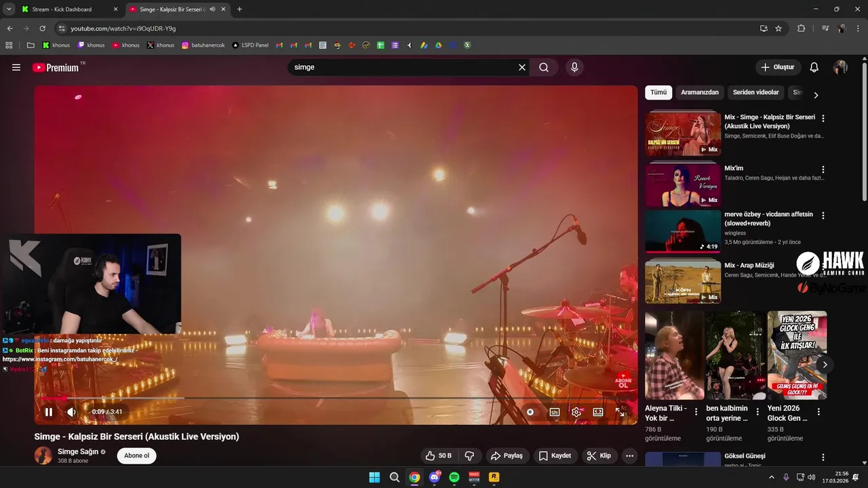This screenshot has height=488, width=868.
Task: Show more filter chips with arrow
Action: 816,95
